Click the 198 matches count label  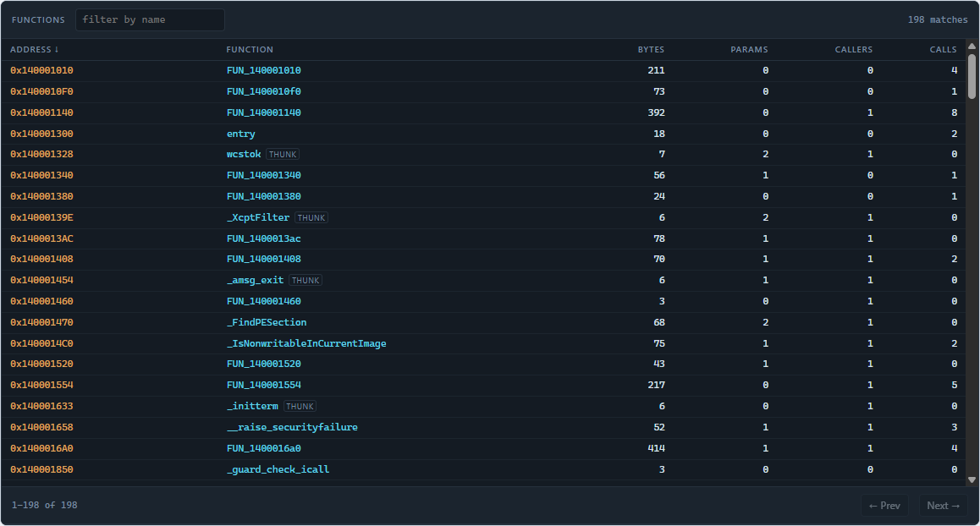coord(938,20)
